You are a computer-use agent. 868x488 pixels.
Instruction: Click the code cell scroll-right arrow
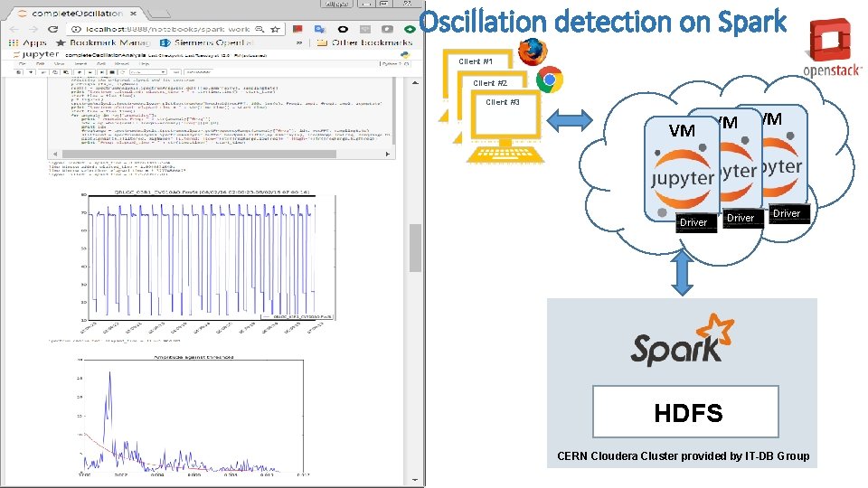tap(388, 154)
